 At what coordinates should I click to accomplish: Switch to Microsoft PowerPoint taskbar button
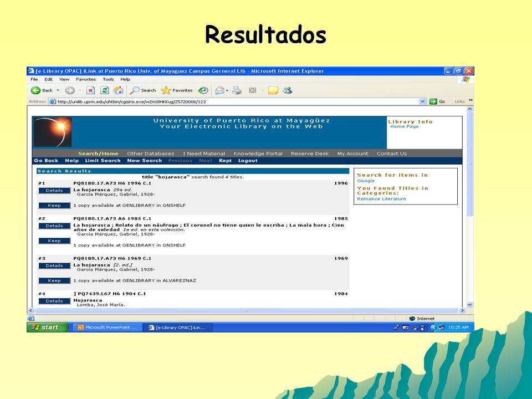[x=107, y=328]
